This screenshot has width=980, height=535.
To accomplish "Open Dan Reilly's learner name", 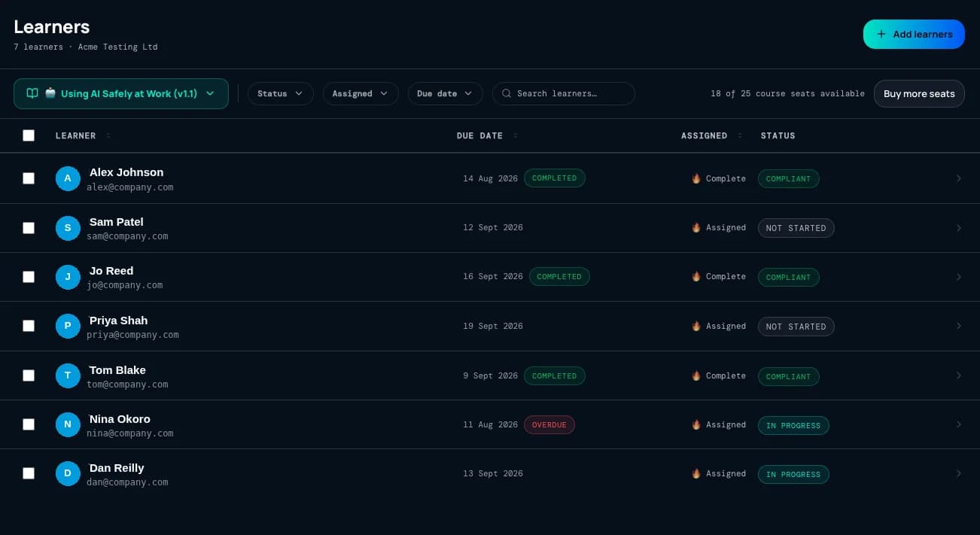I will click(x=117, y=468).
